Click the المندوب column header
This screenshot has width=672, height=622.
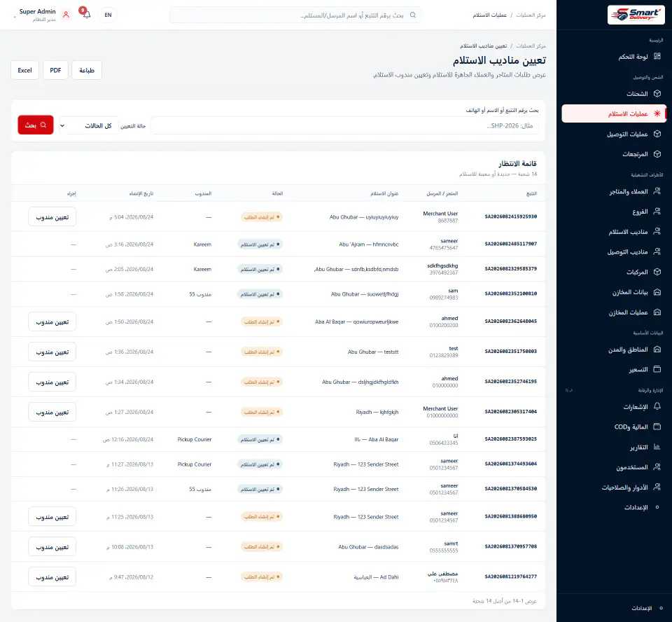click(203, 193)
